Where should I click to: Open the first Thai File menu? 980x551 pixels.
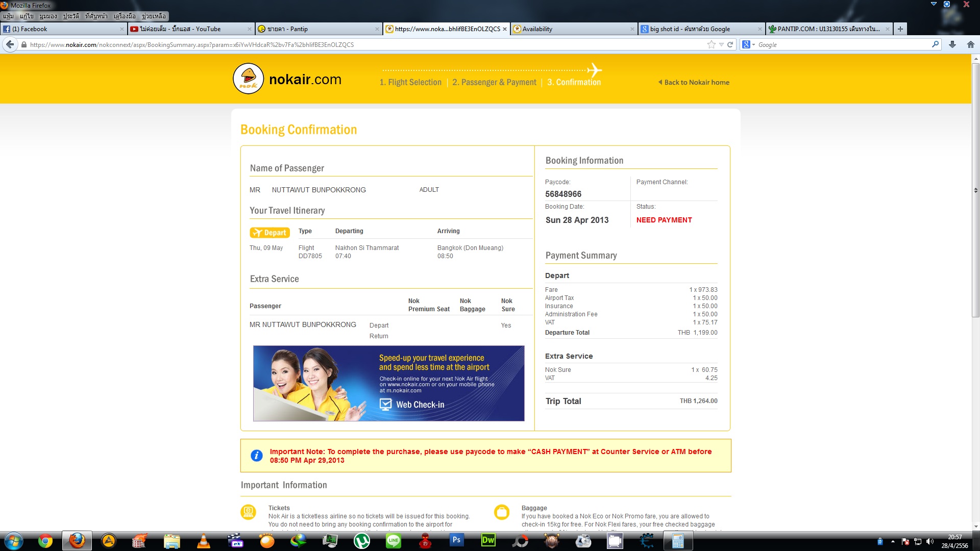[x=9, y=16]
